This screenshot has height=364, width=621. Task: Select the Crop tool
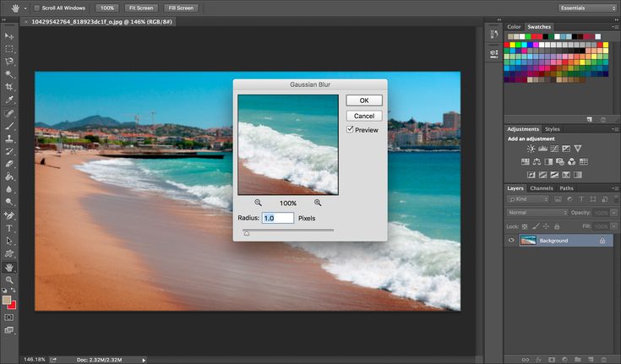coord(9,87)
